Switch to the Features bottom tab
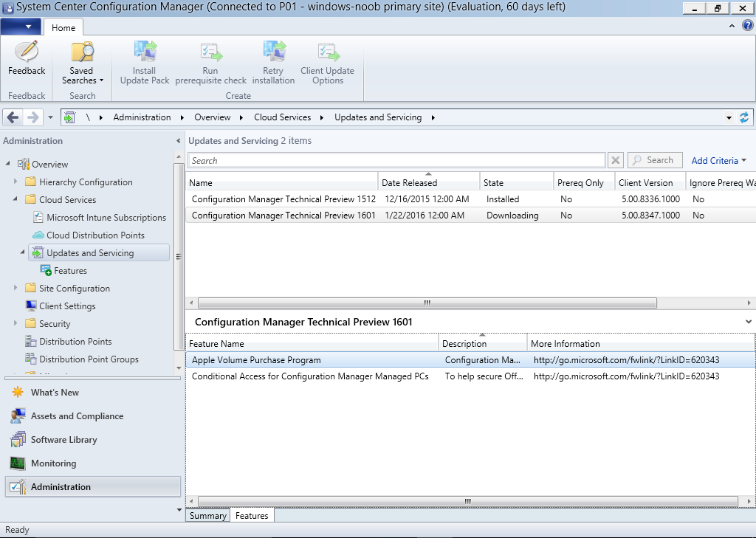 point(252,515)
